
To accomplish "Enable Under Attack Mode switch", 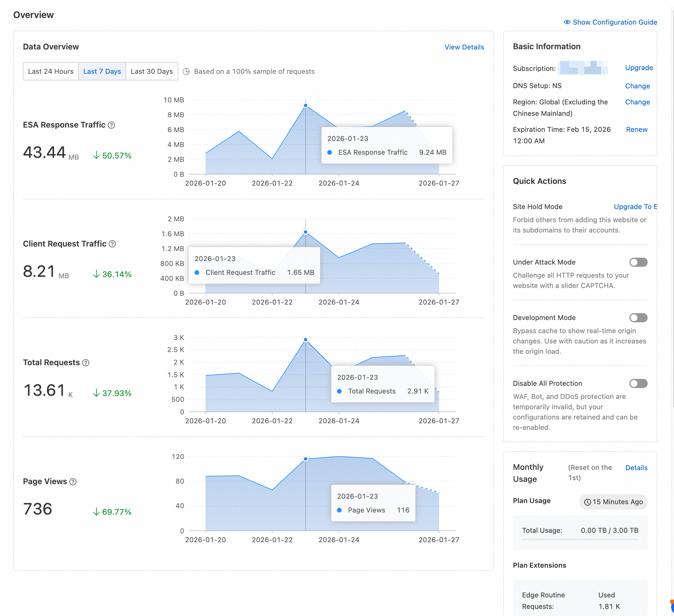I will point(638,262).
